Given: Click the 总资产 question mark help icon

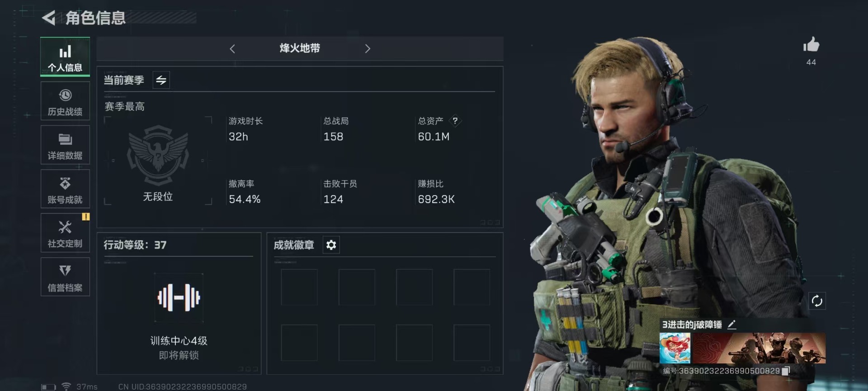Looking at the screenshot, I should pos(455,121).
